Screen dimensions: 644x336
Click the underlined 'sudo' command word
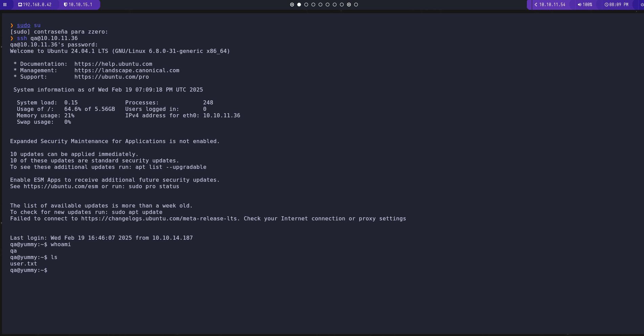click(24, 25)
